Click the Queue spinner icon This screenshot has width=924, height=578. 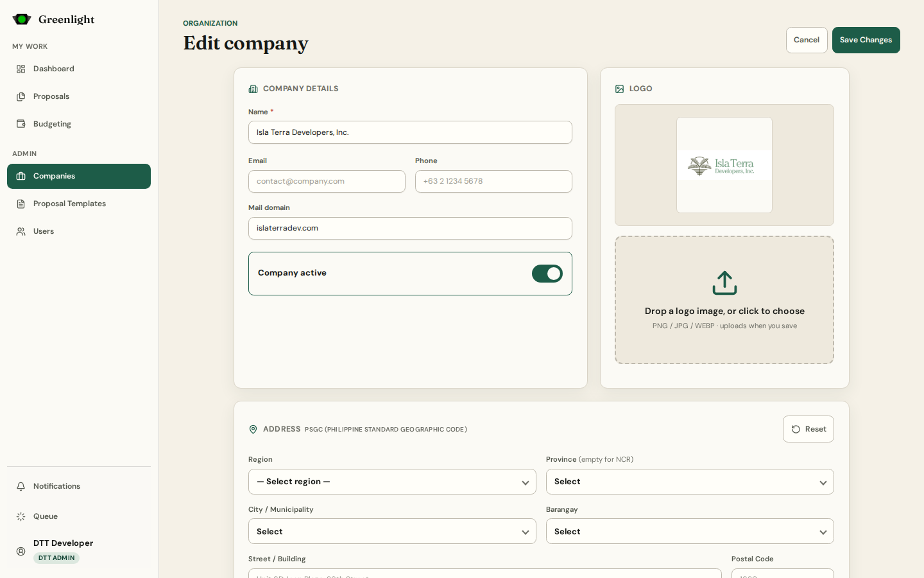[x=21, y=516]
